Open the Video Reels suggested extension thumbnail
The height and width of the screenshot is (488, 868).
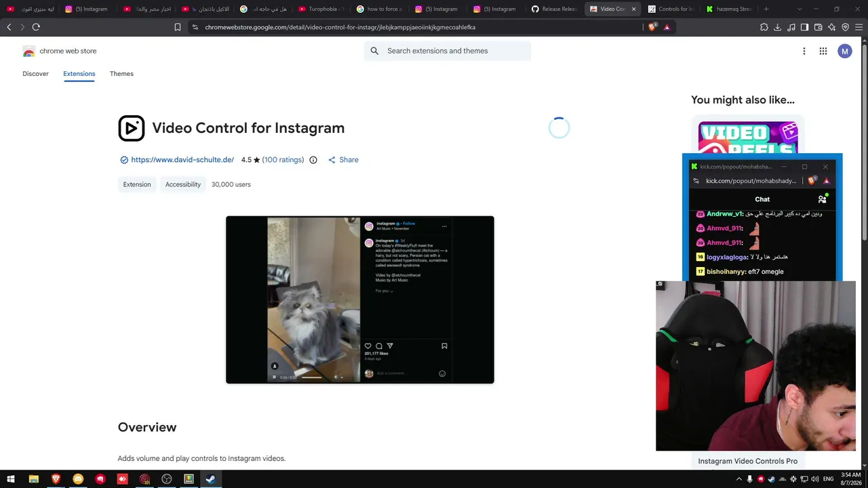point(748,138)
